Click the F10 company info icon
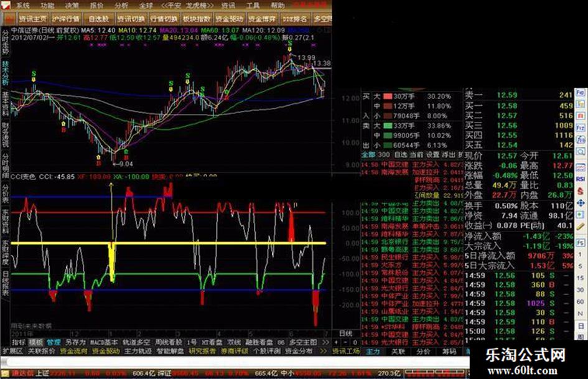588x379 pixels. click(580, 92)
